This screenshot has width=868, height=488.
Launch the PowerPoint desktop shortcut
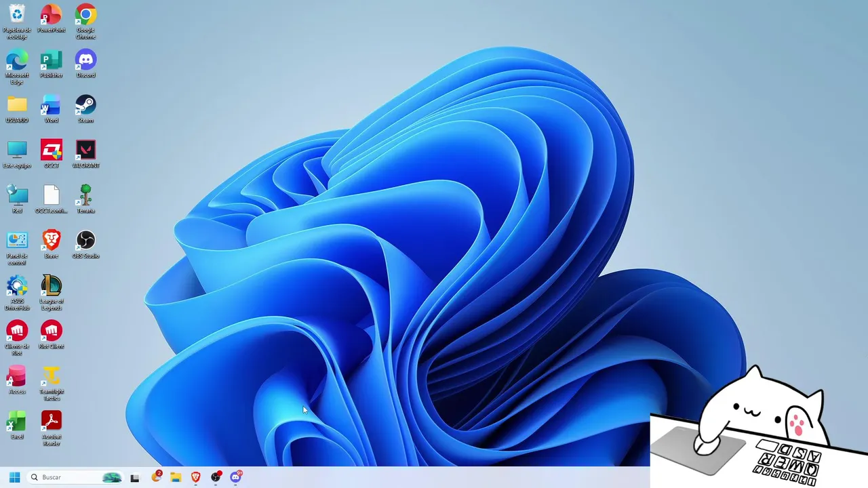[51, 18]
